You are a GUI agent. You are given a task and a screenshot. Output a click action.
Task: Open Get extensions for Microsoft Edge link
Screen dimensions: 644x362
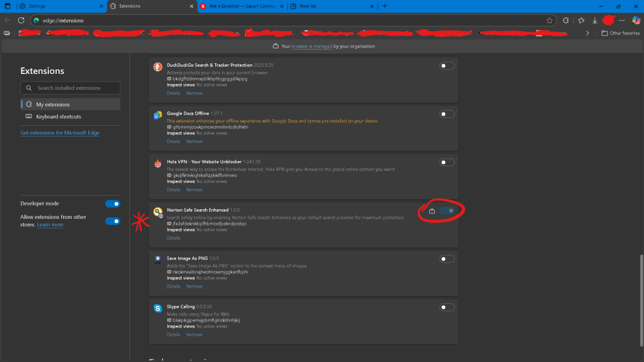tap(60, 133)
